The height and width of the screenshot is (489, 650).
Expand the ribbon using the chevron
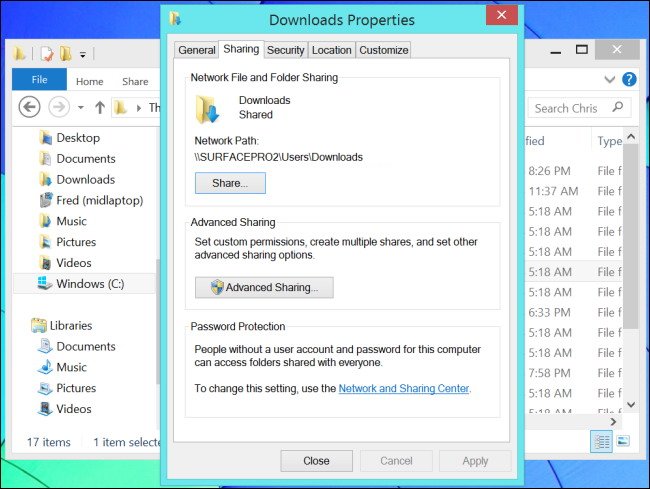[610, 79]
